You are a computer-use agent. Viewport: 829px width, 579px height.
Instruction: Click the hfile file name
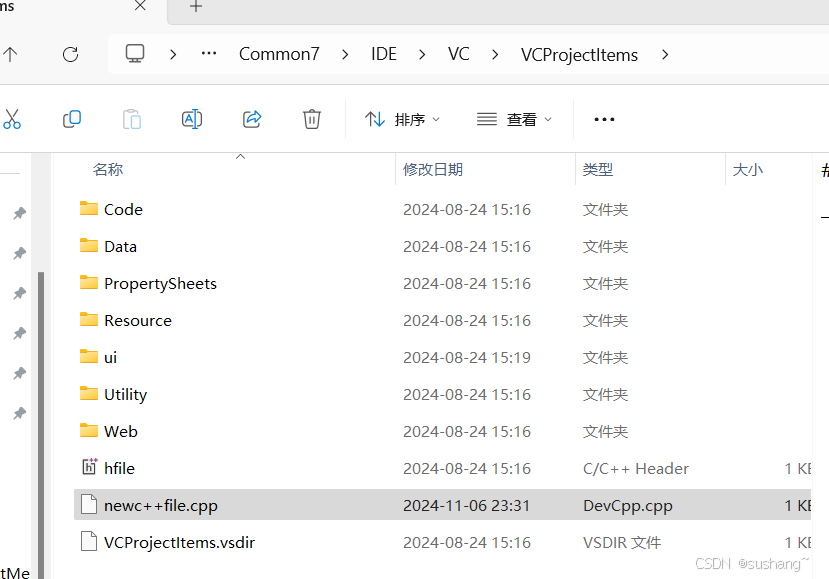tap(119, 468)
